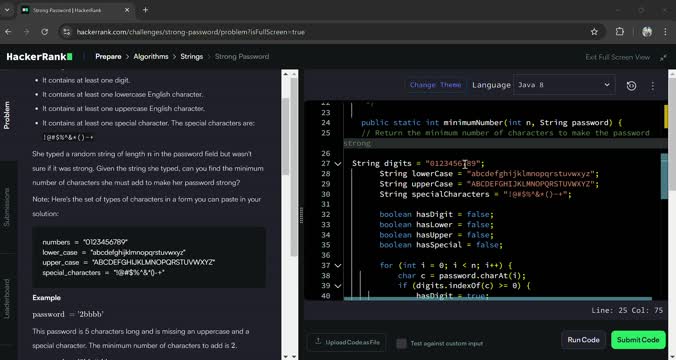This screenshot has width=676, height=360.
Task: Click the exit full screen arrows icon
Action: [663, 57]
